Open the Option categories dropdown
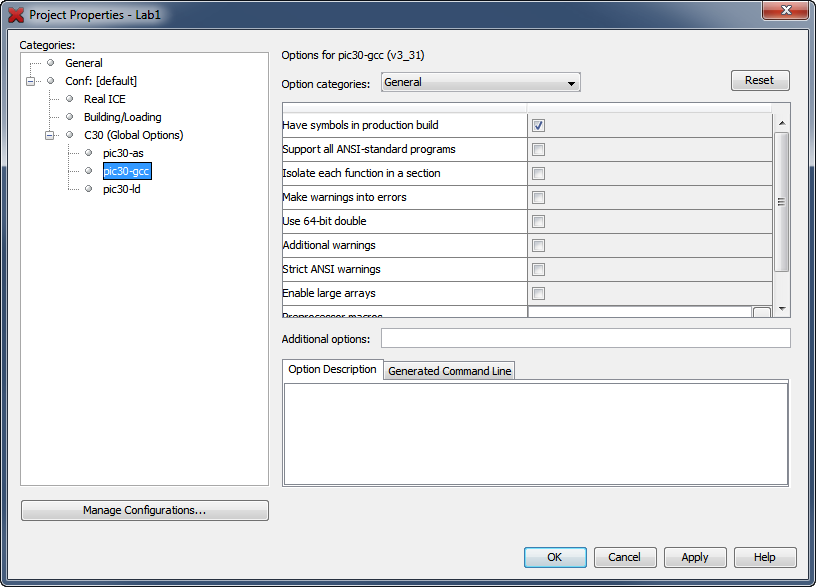Viewport: 816px width, 587px height. click(x=571, y=84)
